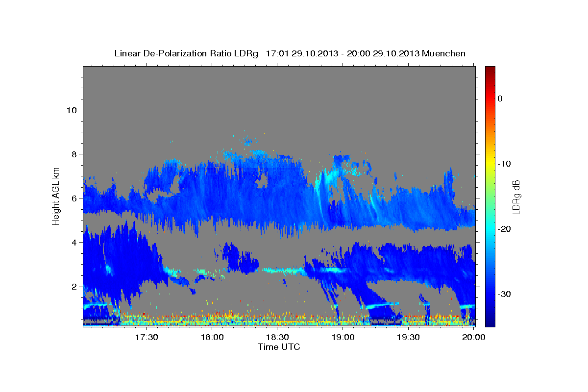Click the colorbar value label '-30'
The height and width of the screenshot is (392, 588).
point(504,294)
